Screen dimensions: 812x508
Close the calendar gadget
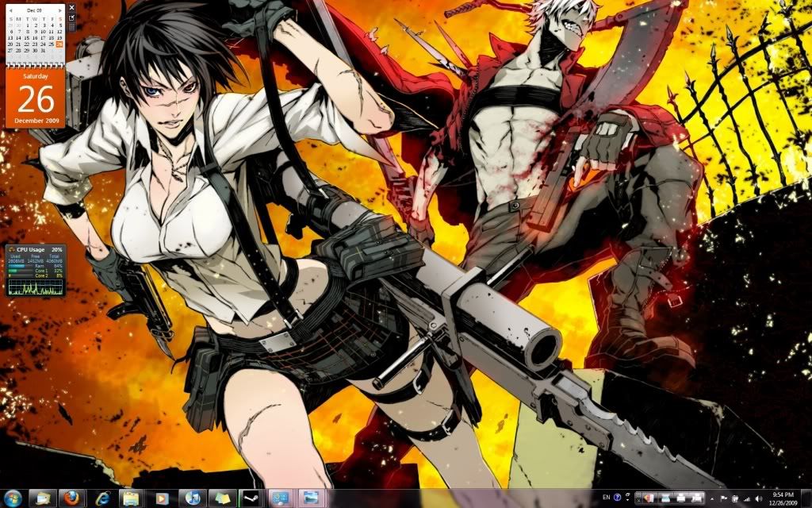(x=71, y=7)
